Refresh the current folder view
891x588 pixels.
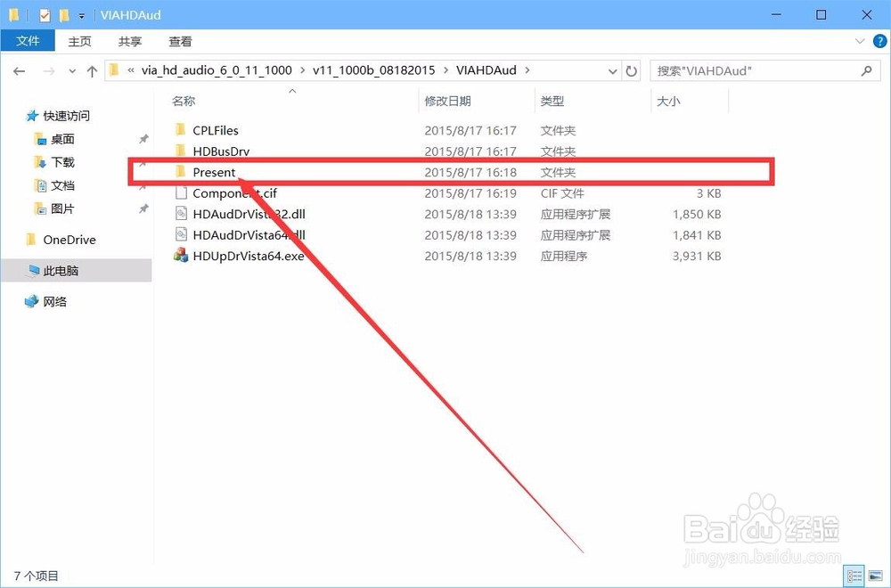[x=631, y=70]
